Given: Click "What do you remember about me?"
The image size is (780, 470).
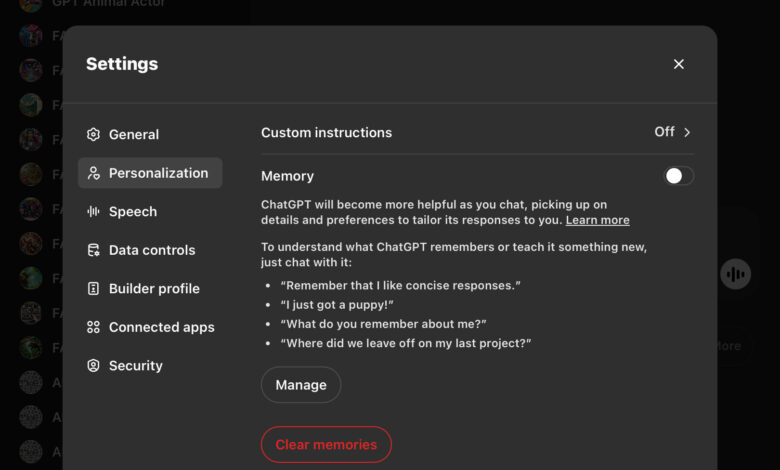Looking at the screenshot, I should coord(384,324).
